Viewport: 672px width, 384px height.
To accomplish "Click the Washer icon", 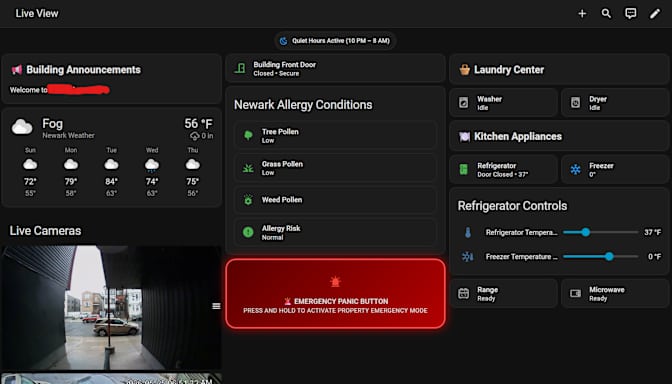I will (464, 102).
